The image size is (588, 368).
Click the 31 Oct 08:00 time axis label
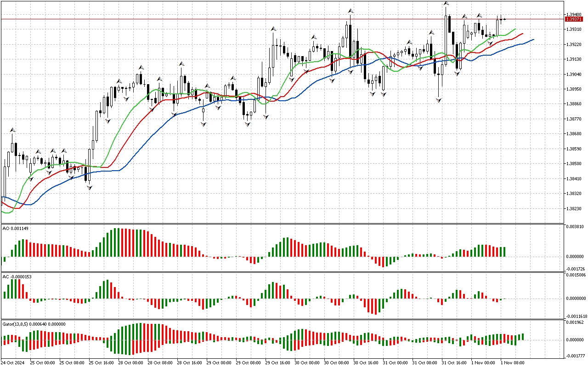424,362
